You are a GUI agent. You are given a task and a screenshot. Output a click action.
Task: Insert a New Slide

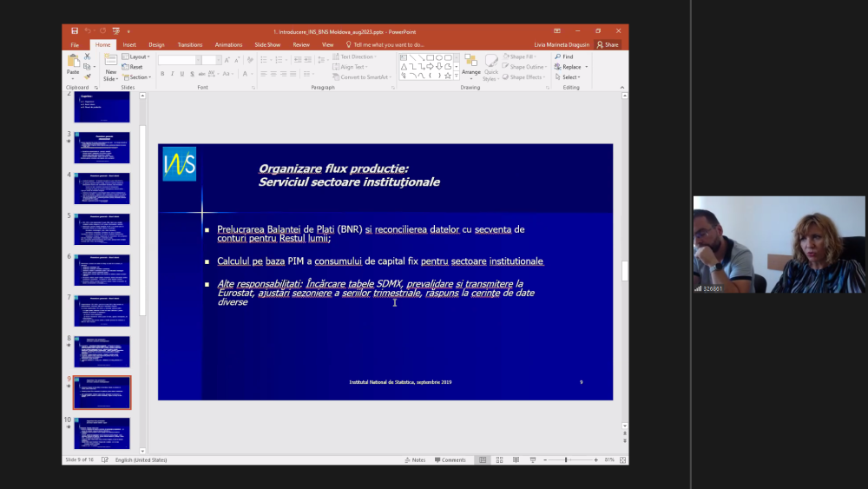pos(111,68)
